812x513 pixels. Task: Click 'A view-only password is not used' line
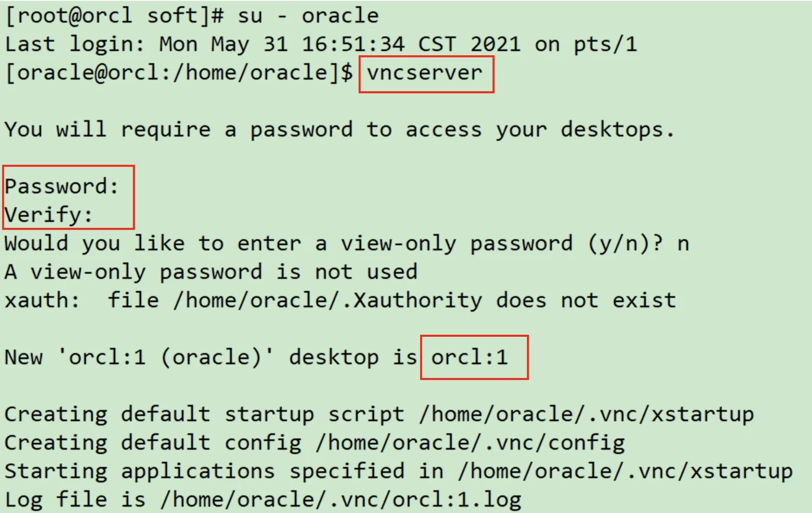pos(211,272)
